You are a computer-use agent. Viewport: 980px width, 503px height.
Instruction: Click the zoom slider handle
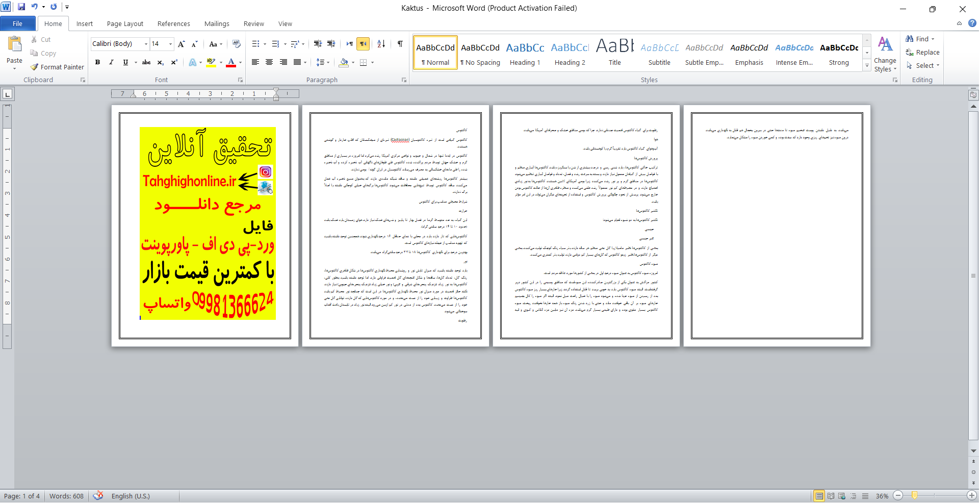coord(915,495)
